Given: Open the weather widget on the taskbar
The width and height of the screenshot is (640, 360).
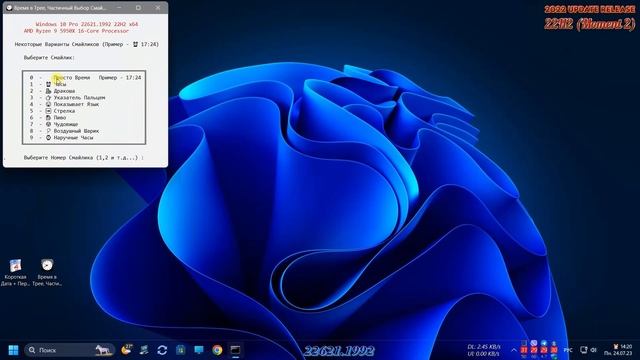Looking at the screenshot, I should pos(127,350).
